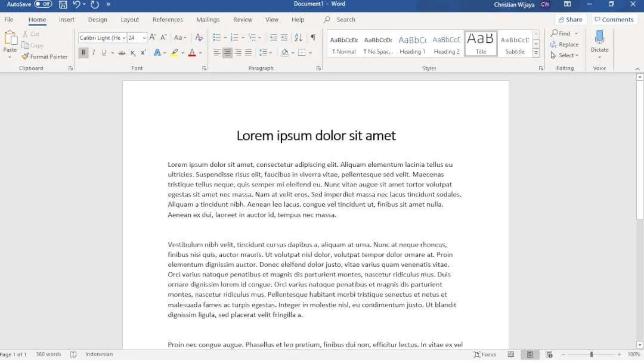Collapse the ribbon

point(637,69)
